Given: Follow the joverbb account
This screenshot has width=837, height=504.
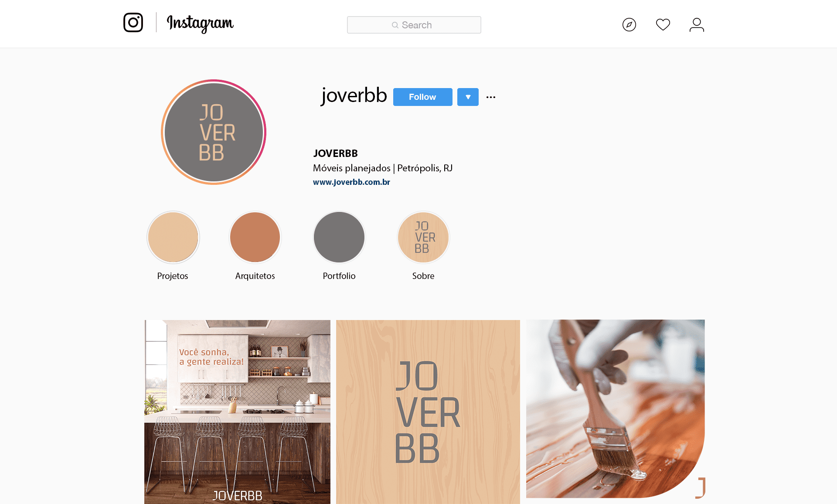Looking at the screenshot, I should pyautogui.click(x=422, y=97).
